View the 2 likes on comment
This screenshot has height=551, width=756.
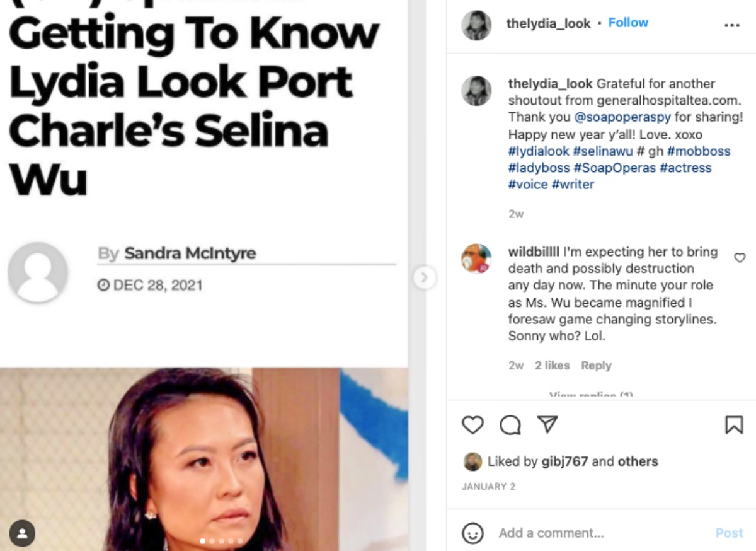[552, 366]
